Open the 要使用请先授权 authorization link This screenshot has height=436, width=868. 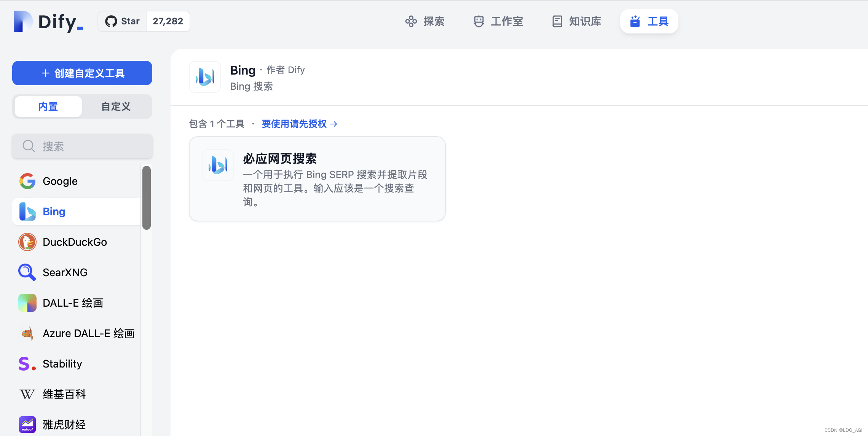tap(295, 124)
